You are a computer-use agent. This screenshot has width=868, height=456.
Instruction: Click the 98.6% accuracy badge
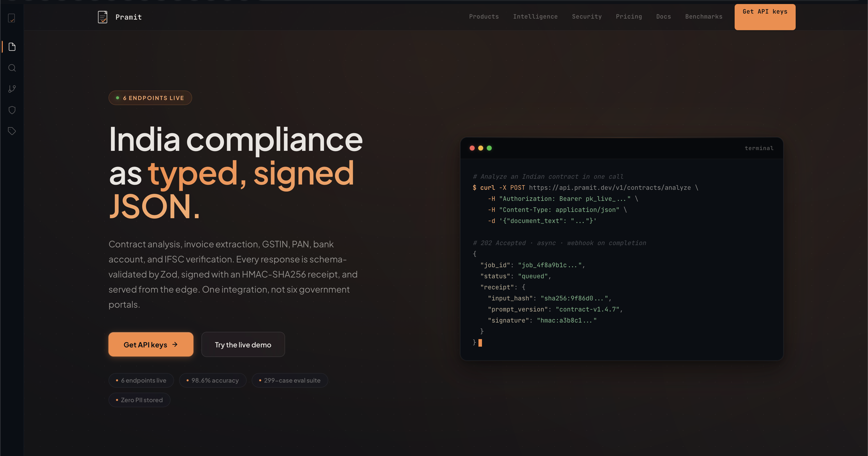click(213, 380)
